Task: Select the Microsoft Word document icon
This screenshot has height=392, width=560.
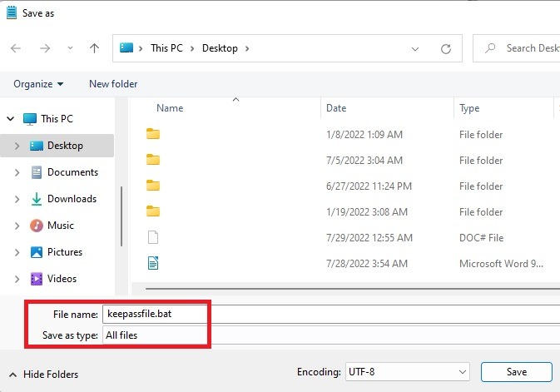Action: 153,263
